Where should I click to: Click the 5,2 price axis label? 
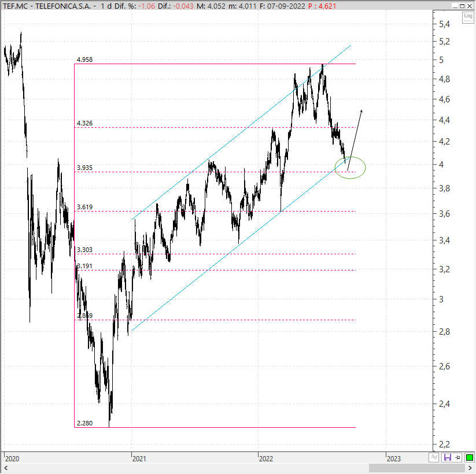click(x=444, y=42)
